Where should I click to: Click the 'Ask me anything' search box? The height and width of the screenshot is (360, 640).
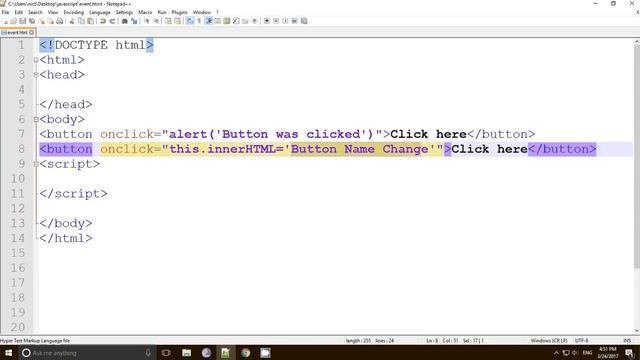[87, 353]
